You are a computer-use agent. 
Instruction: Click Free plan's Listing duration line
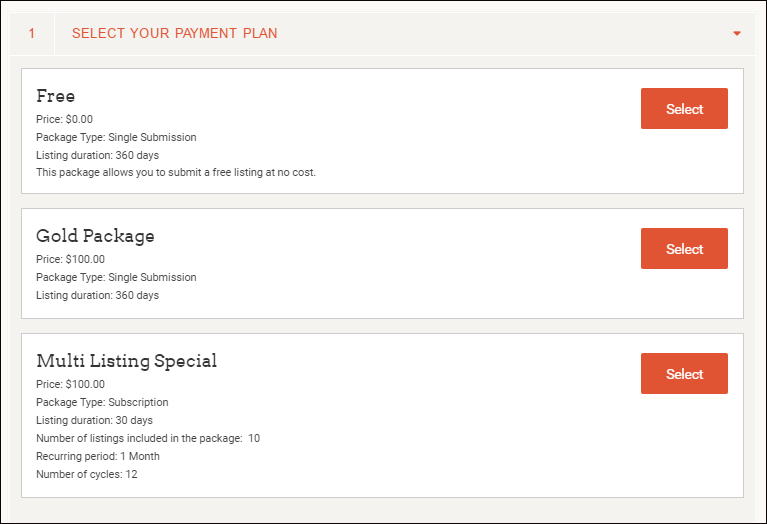click(x=98, y=155)
